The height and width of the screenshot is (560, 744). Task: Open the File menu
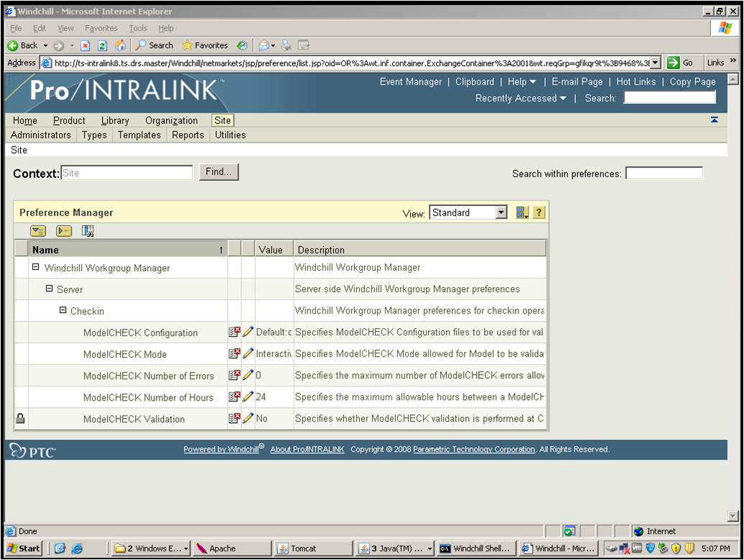[x=16, y=28]
